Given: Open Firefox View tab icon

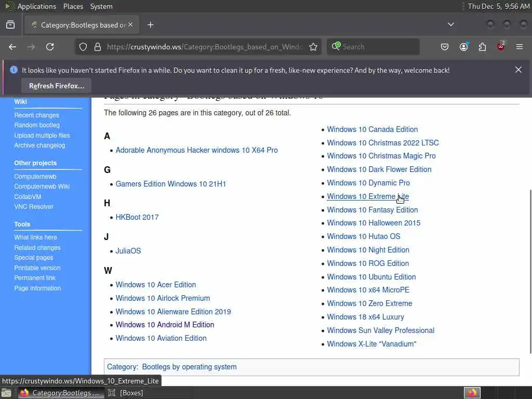Looking at the screenshot, I should 10,25.
